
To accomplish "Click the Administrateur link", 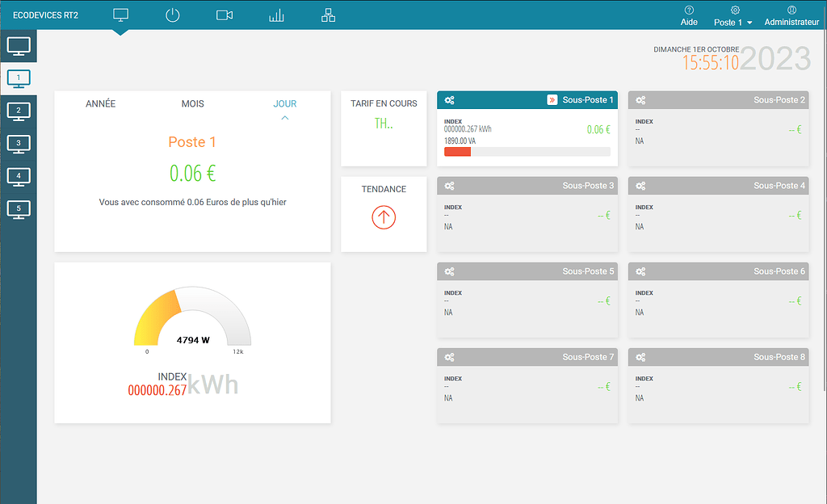I will (791, 22).
